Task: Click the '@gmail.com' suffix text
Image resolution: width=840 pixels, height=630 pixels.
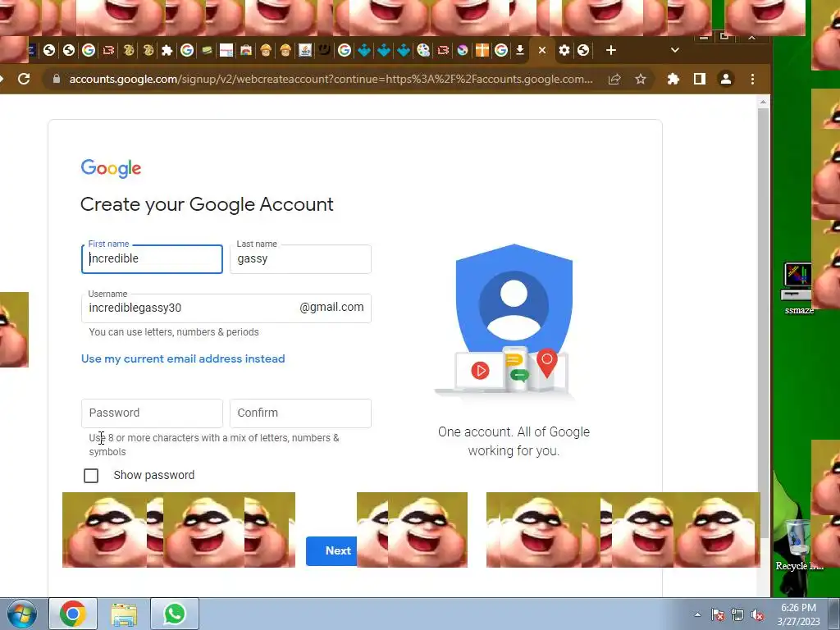Action: click(331, 307)
